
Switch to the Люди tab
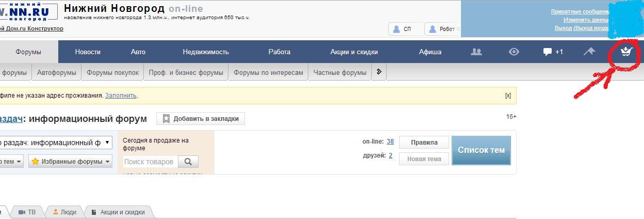click(x=64, y=212)
